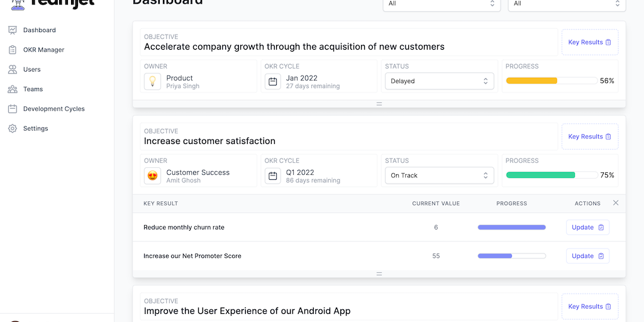Click the Increase our Net Promoter Score row
This screenshot has width=644, height=322.
tap(192, 256)
